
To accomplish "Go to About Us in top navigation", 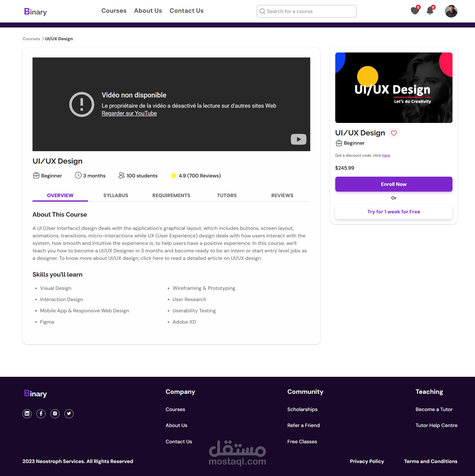I will (x=148, y=11).
